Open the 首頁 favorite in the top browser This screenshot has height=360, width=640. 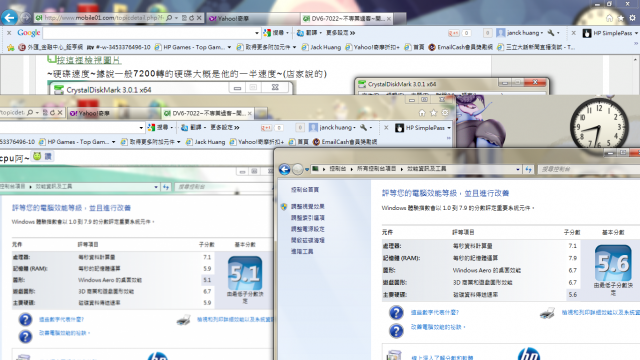[414, 47]
